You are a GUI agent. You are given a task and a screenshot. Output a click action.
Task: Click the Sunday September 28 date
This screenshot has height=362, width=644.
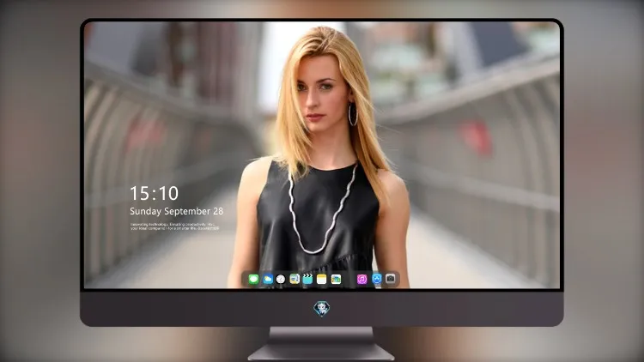click(177, 211)
